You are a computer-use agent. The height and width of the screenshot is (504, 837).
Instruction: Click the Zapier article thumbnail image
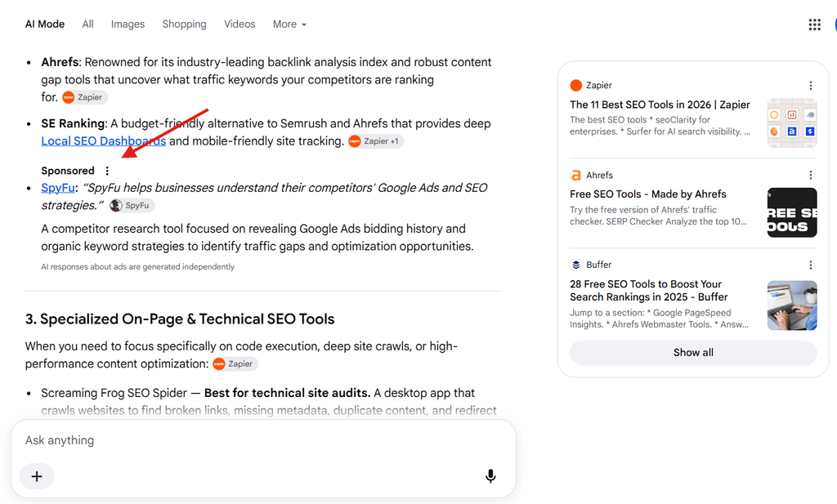tap(792, 123)
